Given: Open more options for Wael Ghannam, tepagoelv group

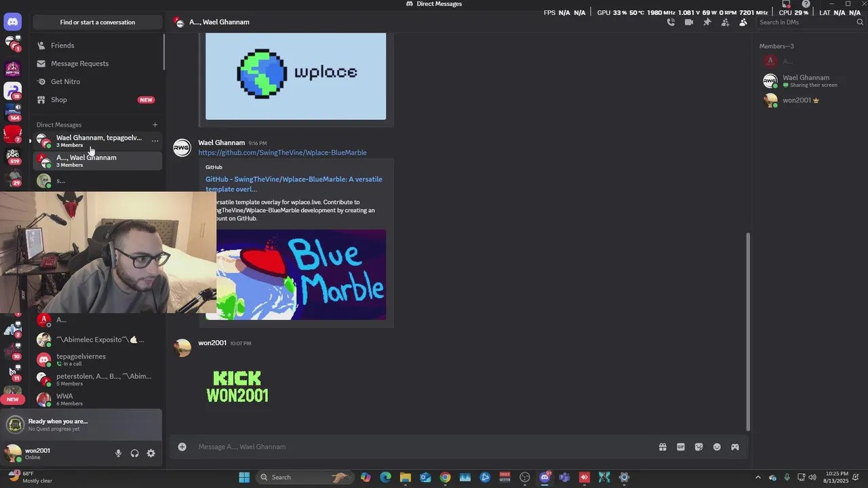Looking at the screenshot, I should coord(155,141).
